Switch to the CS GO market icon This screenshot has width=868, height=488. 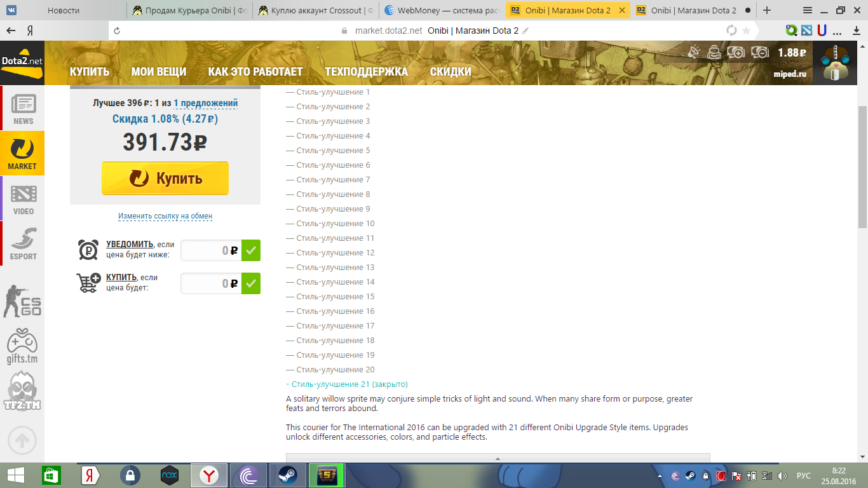22,301
